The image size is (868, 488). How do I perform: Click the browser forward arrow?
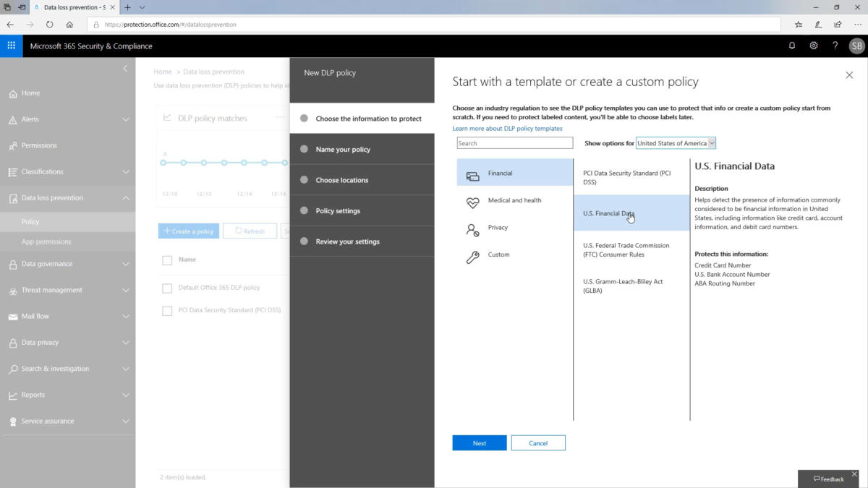coord(30,24)
